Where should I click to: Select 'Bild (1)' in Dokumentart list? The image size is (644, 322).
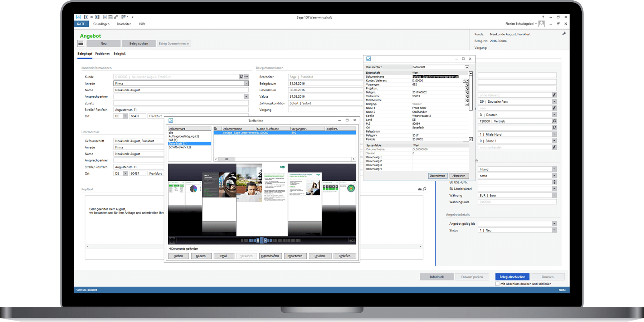pos(173,140)
